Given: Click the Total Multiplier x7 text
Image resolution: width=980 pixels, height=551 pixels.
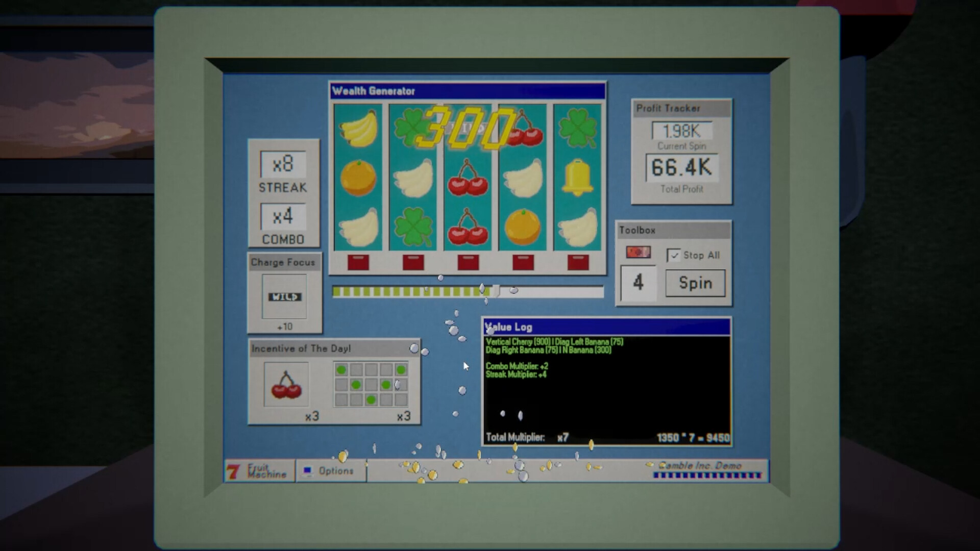Looking at the screenshot, I should coord(527,437).
